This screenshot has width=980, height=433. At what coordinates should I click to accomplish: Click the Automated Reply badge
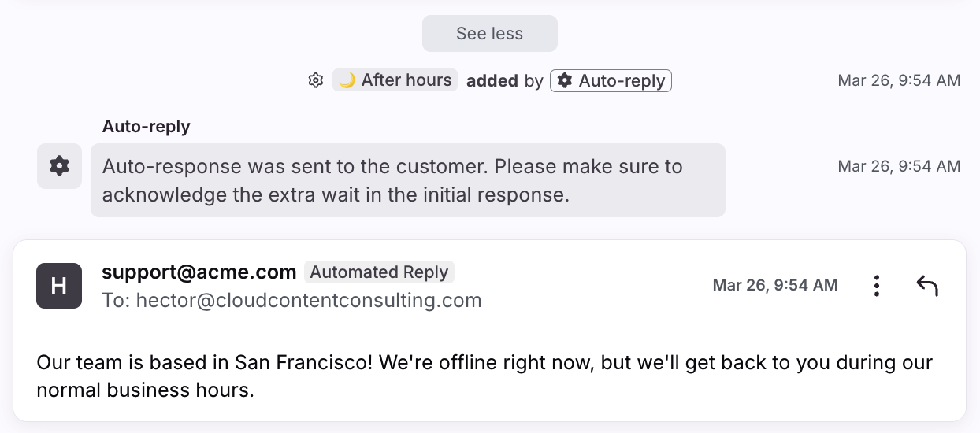tap(379, 272)
